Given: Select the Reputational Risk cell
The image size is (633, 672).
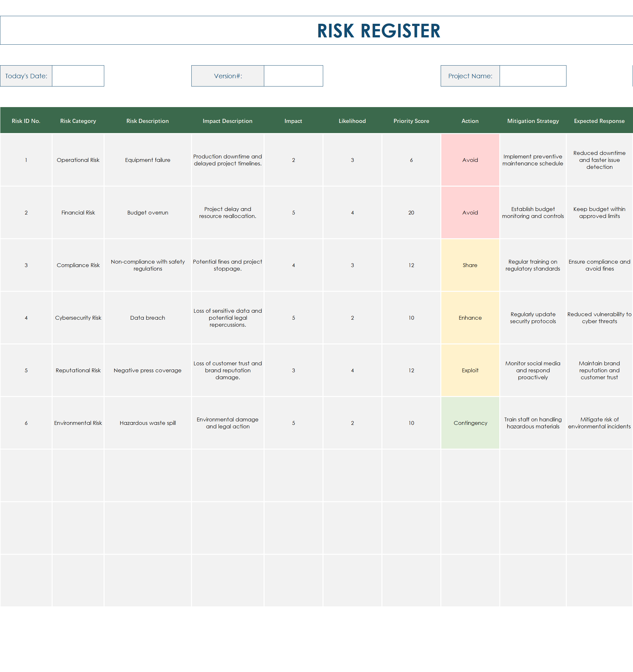Looking at the screenshot, I should click(x=78, y=370).
